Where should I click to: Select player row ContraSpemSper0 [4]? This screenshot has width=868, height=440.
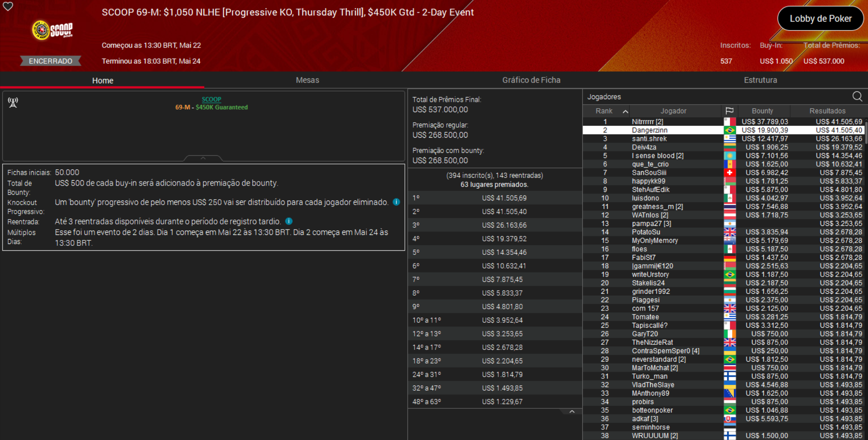tap(723, 351)
